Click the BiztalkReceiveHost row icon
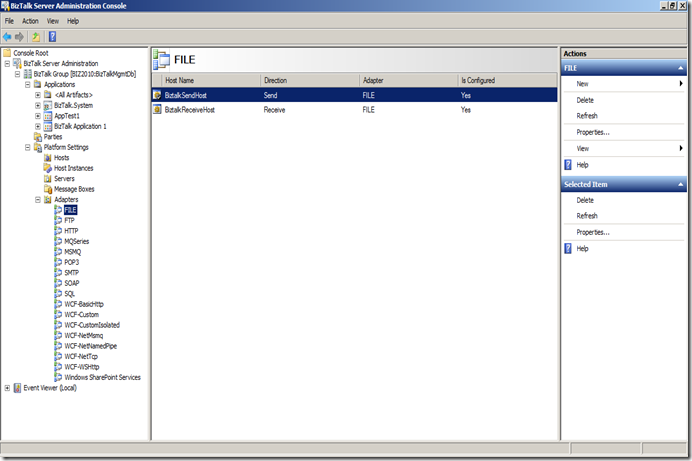 tap(157, 109)
